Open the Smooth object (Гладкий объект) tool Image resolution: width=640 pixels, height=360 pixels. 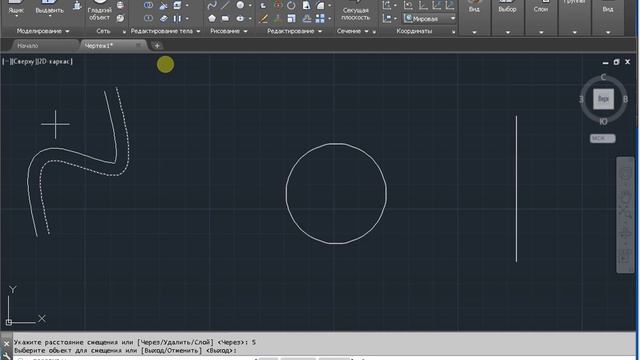click(99, 11)
